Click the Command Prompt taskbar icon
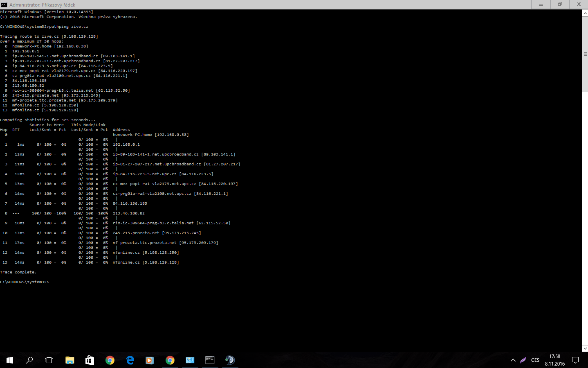Image resolution: width=588 pixels, height=368 pixels. coord(210,360)
